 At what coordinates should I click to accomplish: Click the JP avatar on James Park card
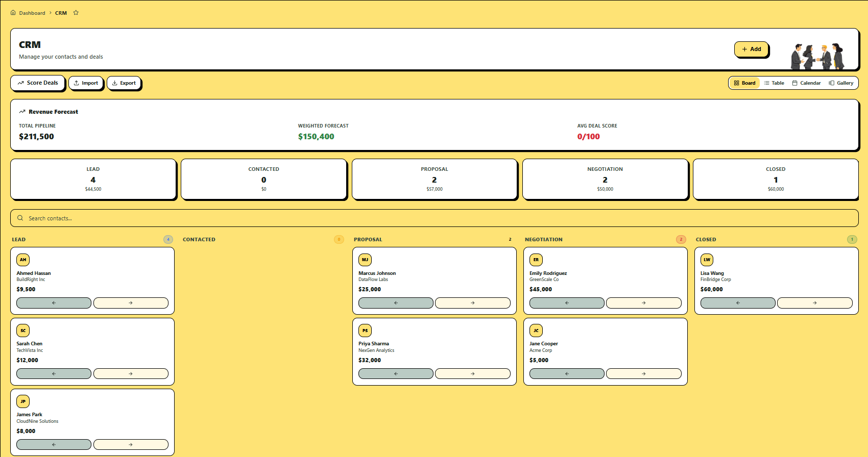[x=23, y=401]
